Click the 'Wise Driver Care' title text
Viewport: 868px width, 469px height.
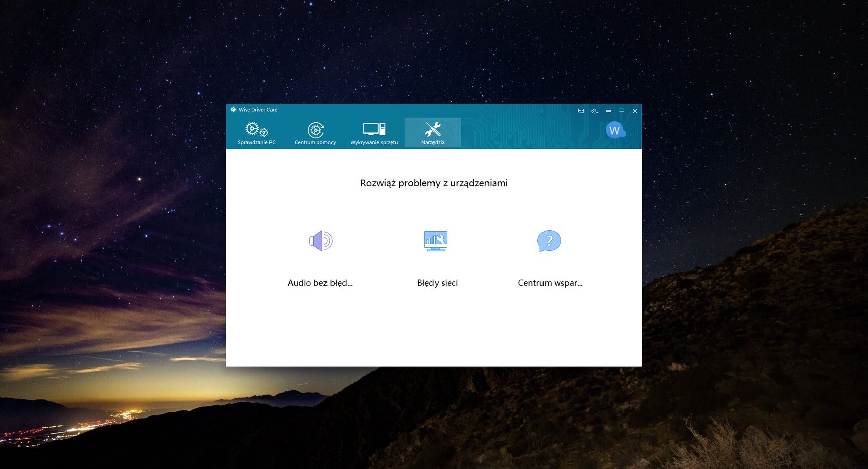(258, 110)
